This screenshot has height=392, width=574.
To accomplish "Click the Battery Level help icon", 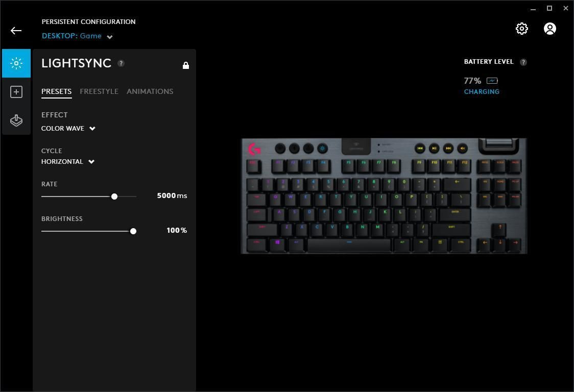I will click(523, 62).
